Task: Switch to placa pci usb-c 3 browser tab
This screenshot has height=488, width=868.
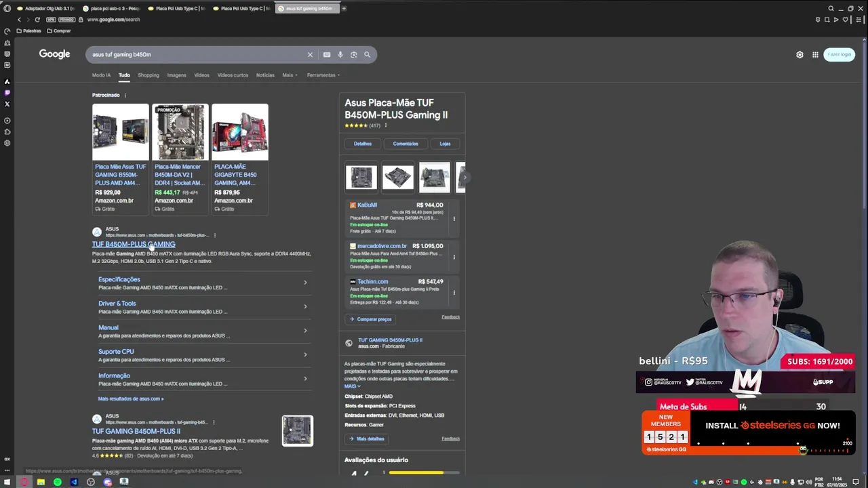Action: [x=112, y=8]
